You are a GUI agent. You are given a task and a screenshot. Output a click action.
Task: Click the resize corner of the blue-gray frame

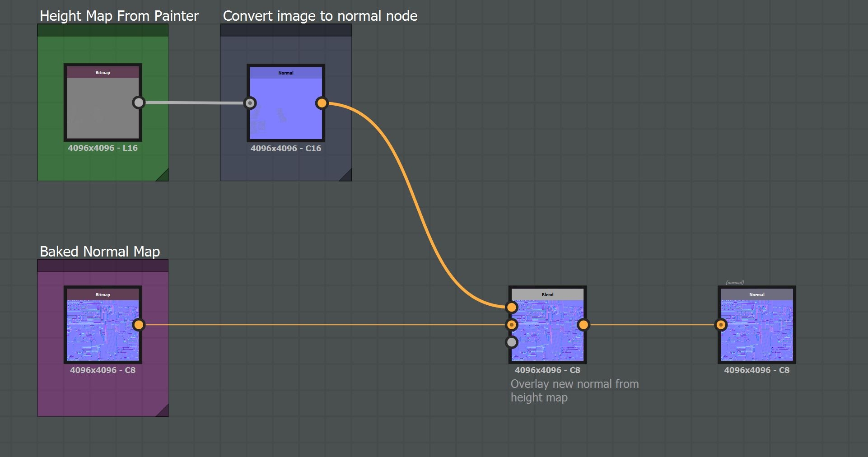(346, 176)
